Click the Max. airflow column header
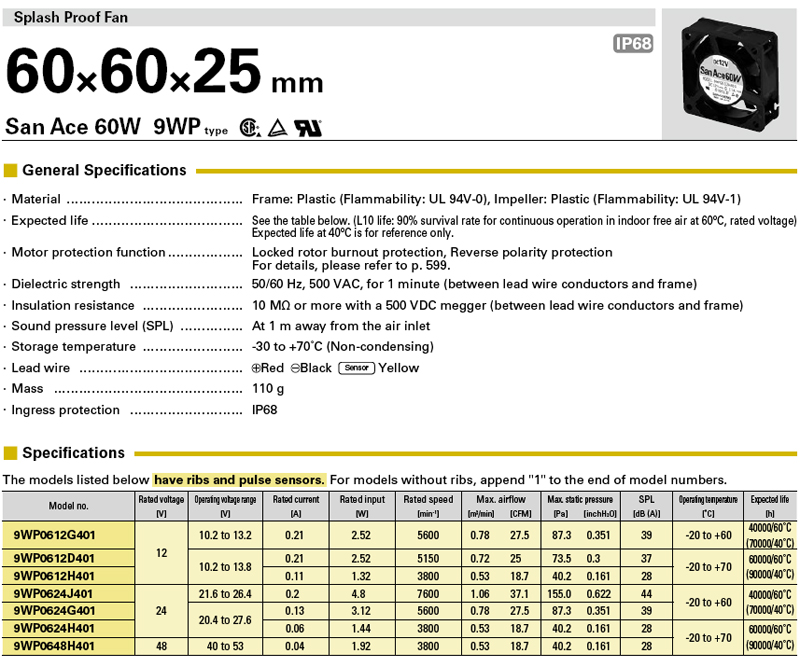Screen dimensions: 800x667 pyautogui.click(x=501, y=498)
